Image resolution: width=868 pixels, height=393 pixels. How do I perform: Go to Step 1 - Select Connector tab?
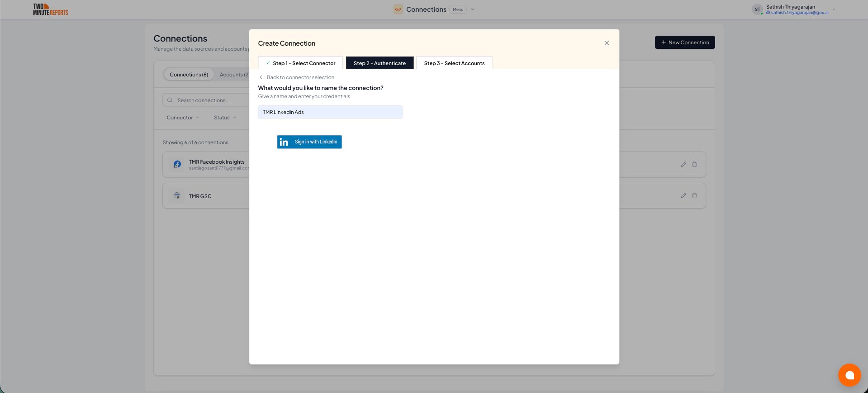point(300,63)
